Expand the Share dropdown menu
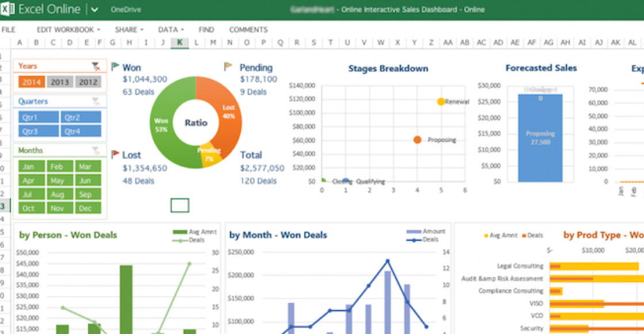The width and height of the screenshot is (644, 334). click(x=129, y=29)
